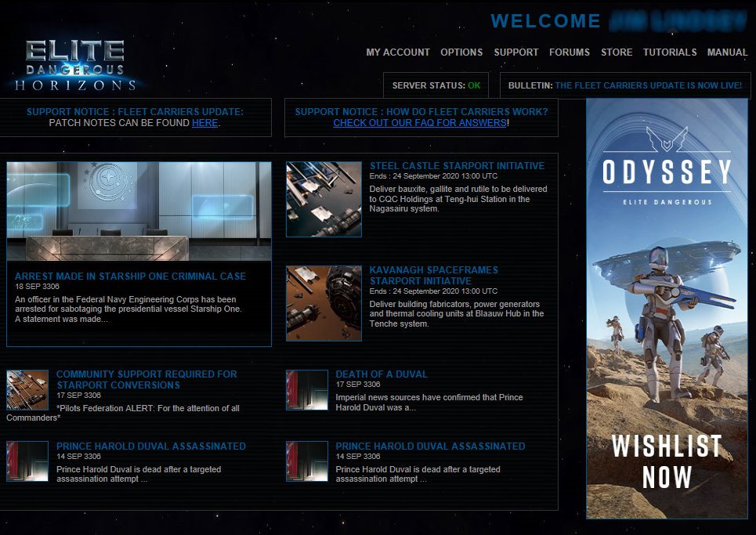Click the '18 SEP 3306' date text
Viewport: 756px width, 535px height.
37,286
